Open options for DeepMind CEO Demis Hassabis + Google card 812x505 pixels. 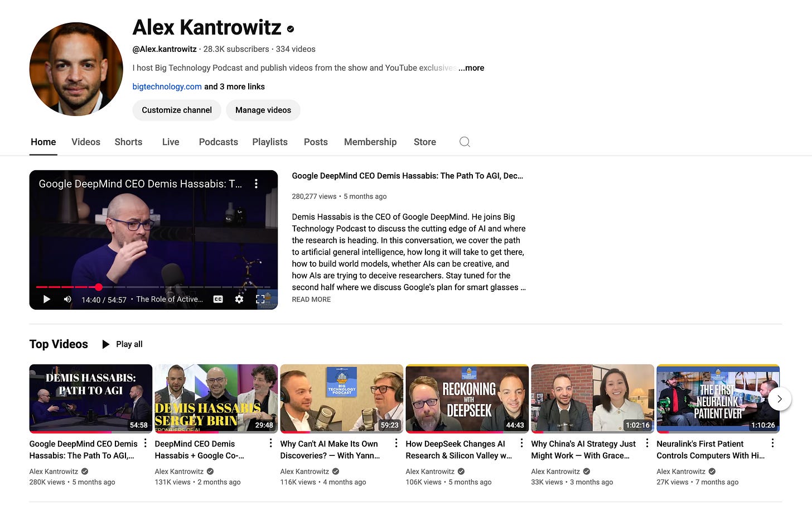(271, 443)
